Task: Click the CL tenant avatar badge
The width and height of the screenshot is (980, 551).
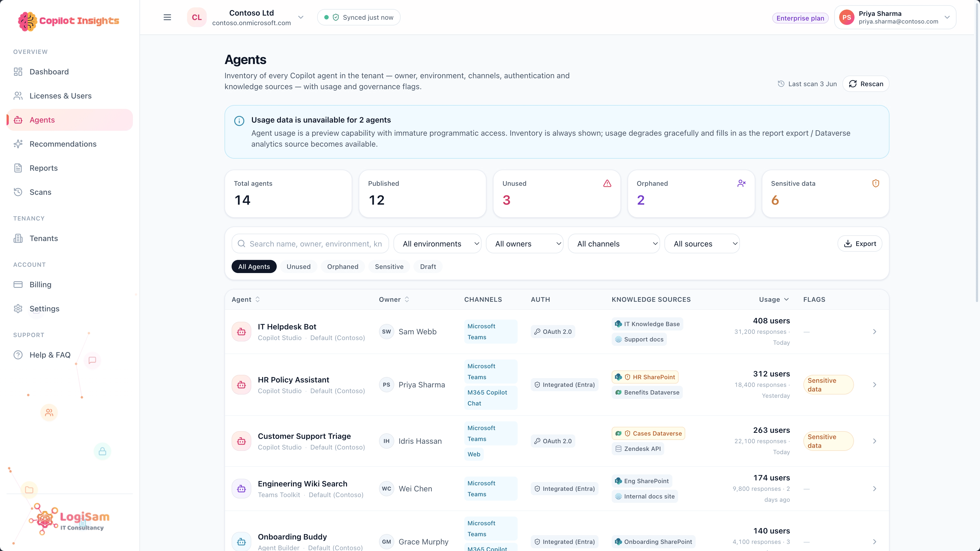Action: (197, 17)
